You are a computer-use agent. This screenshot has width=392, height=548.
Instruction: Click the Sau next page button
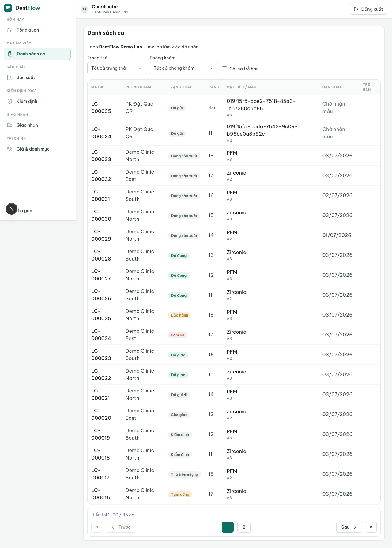point(349,527)
